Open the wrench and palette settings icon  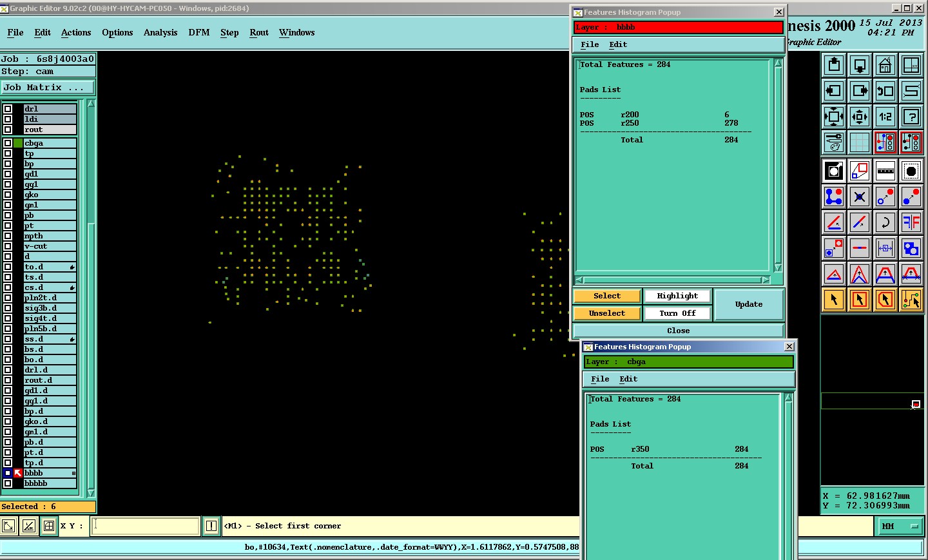pyautogui.click(x=834, y=142)
